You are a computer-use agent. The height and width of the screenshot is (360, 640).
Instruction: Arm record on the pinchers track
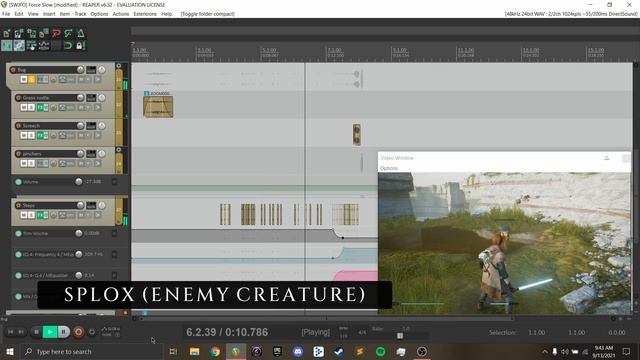[x=18, y=154]
